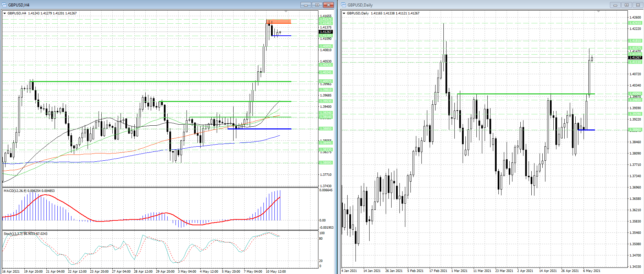Click the chart shift triangle in Daily chart
The image size is (644, 274).
pyautogui.click(x=599, y=11)
